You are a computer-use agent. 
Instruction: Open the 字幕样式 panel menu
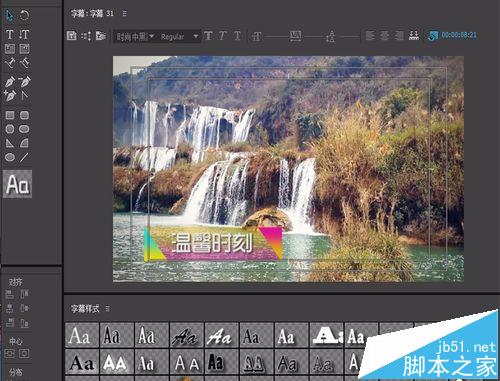coord(107,309)
